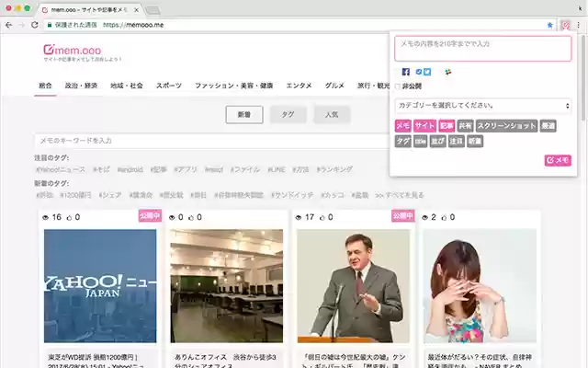This screenshot has width=588, height=368.
Task: Select the 政治・経済 tab
Action: [81, 86]
